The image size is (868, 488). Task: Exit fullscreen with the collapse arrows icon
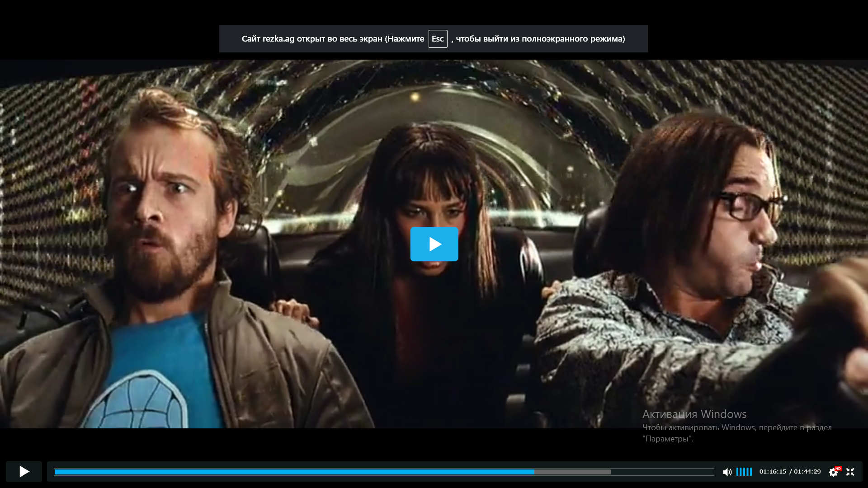pyautogui.click(x=850, y=472)
